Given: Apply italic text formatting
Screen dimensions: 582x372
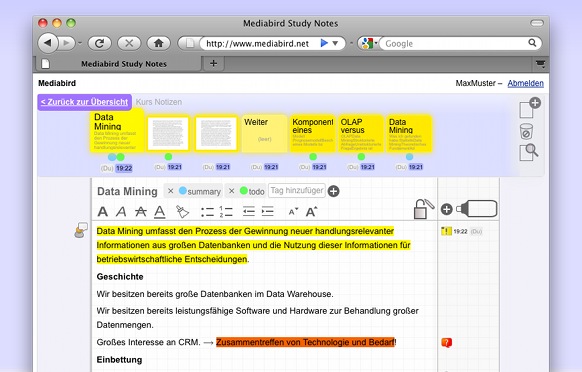Looking at the screenshot, I should (x=121, y=212).
